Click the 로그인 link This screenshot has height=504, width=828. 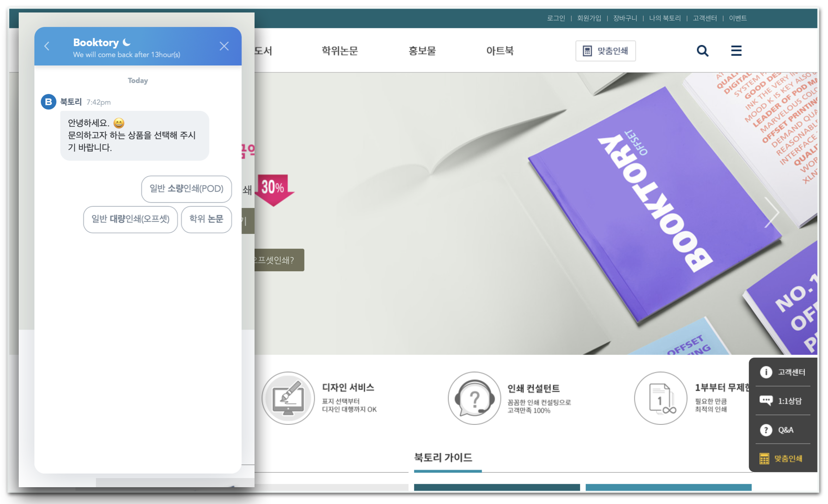(x=556, y=18)
